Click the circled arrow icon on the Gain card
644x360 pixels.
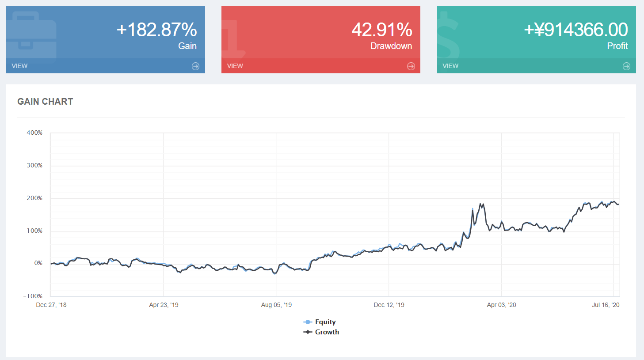pyautogui.click(x=194, y=66)
